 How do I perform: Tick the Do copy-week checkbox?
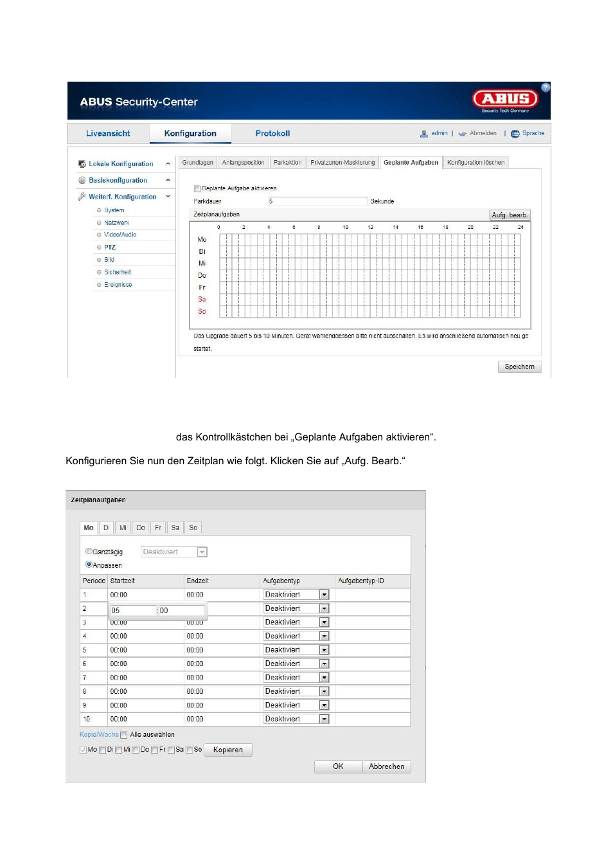[136, 750]
